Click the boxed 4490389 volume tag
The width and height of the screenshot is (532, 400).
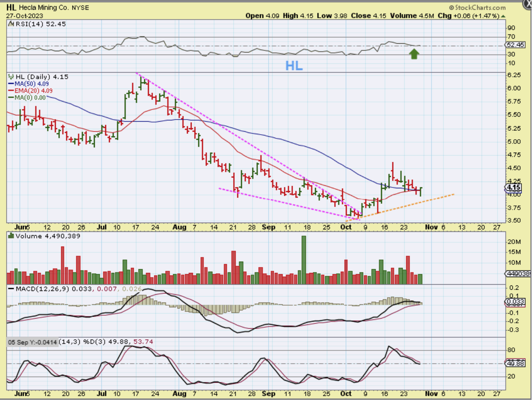[x=518, y=273]
